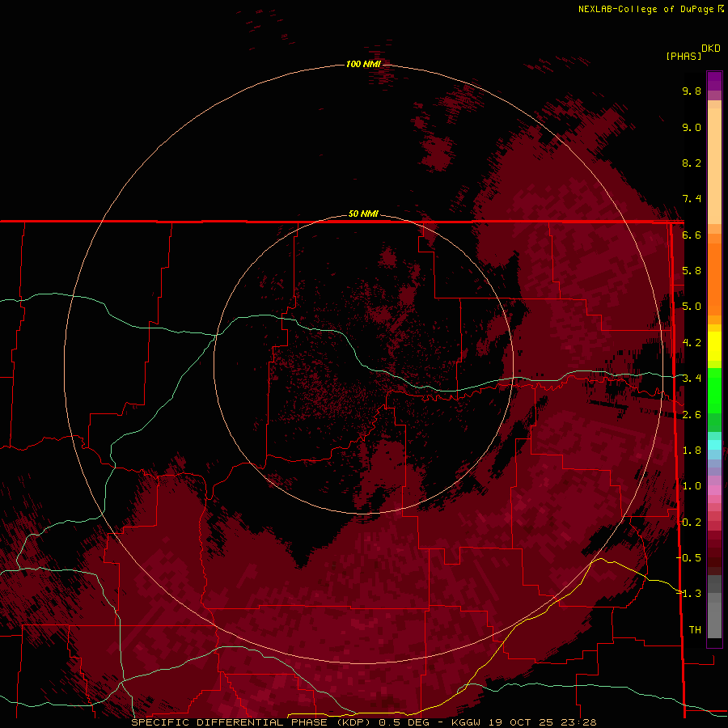Select the 0.2 value on color scale
The image size is (728, 728).
pos(692,523)
